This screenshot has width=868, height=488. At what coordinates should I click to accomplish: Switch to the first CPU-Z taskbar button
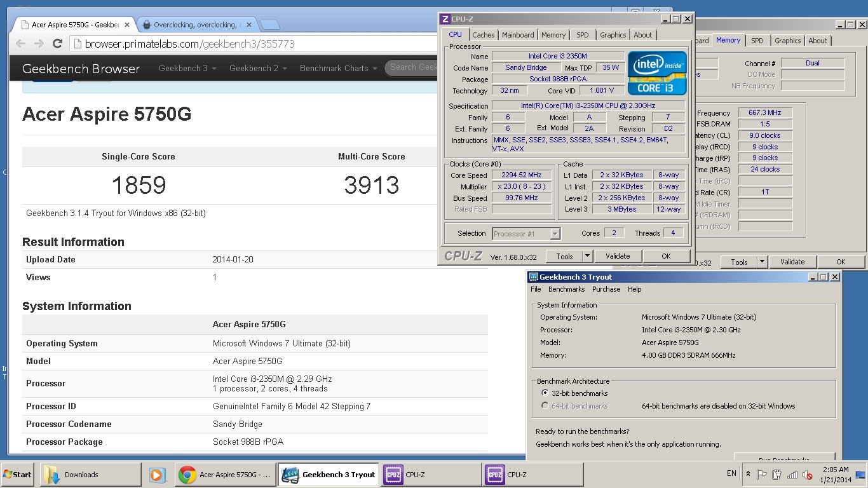click(431, 475)
